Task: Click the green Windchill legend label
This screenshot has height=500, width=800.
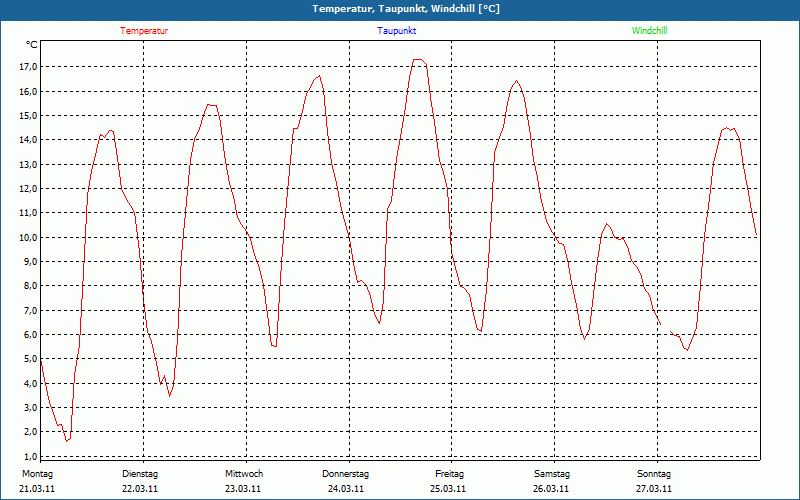Action: (x=649, y=31)
